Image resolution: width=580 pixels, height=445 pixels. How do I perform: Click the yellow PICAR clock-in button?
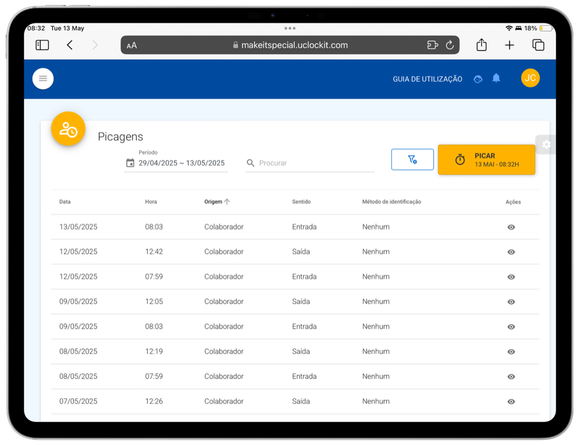tap(486, 159)
